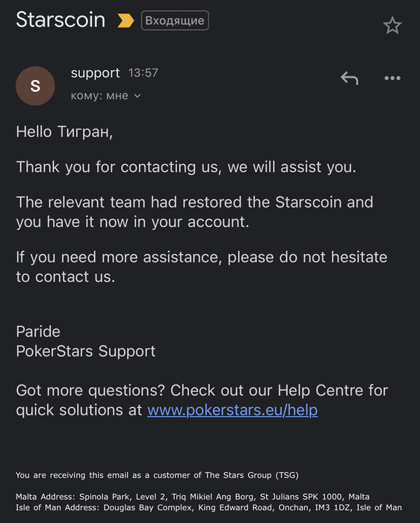Click the Paride agent name

(38, 332)
